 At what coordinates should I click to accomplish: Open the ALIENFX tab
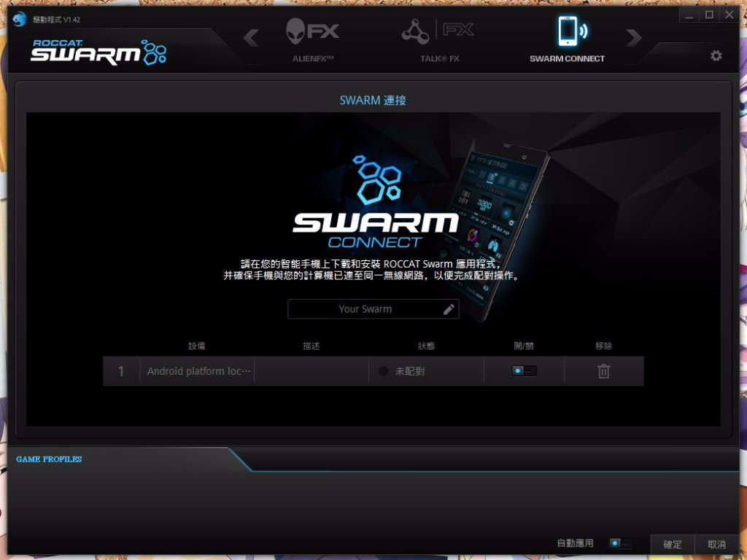click(x=312, y=41)
